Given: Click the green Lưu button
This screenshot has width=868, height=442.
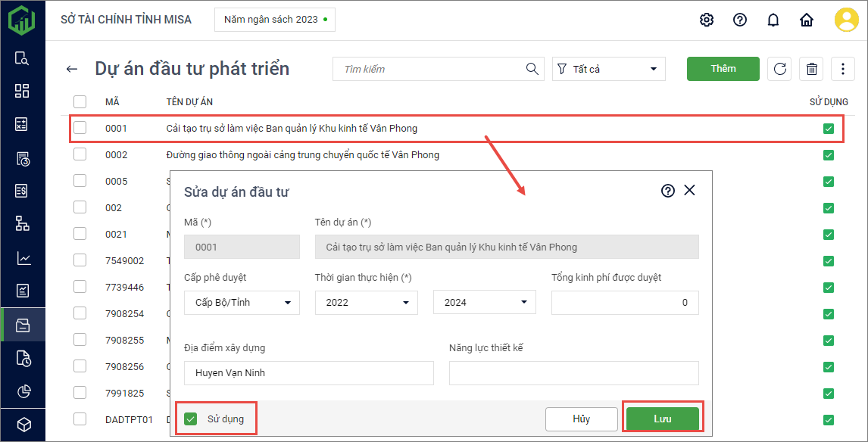Looking at the screenshot, I should [662, 419].
